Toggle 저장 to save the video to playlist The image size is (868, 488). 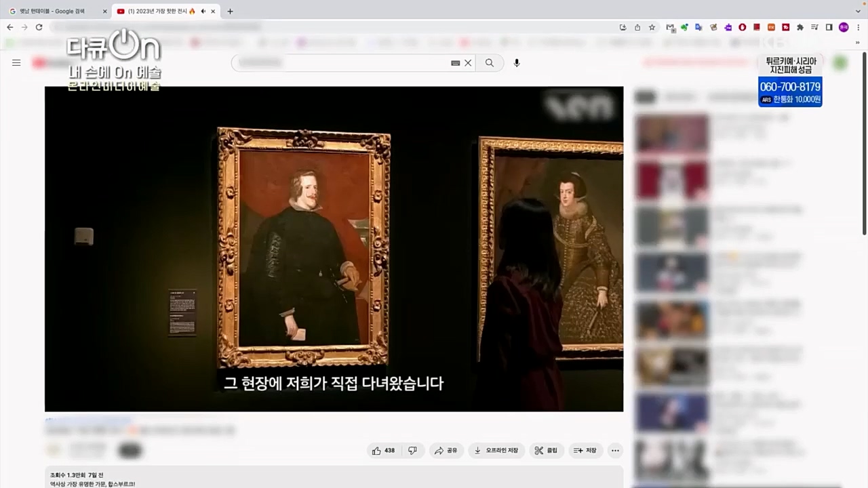(585, 450)
